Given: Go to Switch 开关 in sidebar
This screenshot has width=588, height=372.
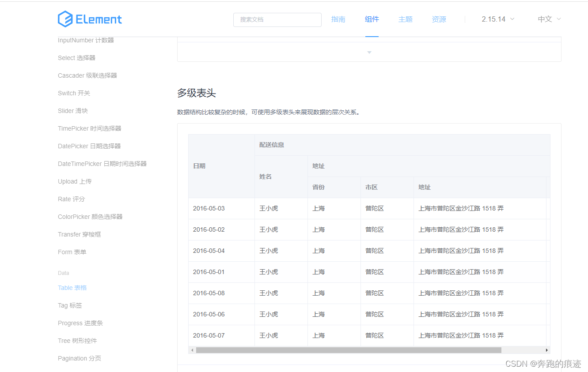Looking at the screenshot, I should click(x=74, y=93).
